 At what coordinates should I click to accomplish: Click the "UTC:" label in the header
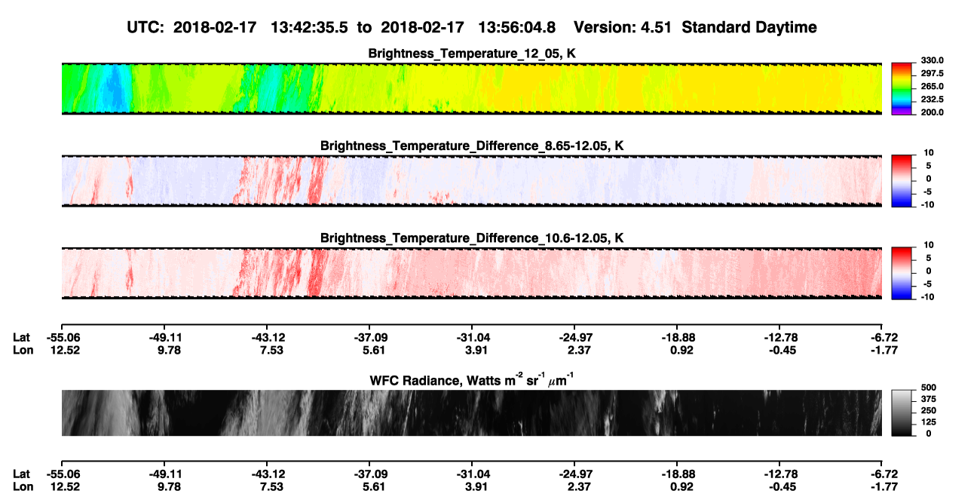tap(146, 27)
